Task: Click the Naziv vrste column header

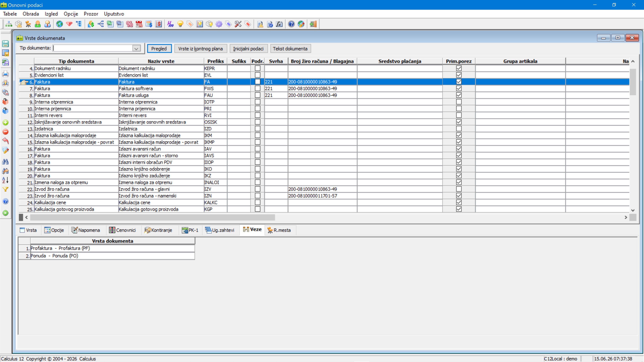Action: [161, 61]
